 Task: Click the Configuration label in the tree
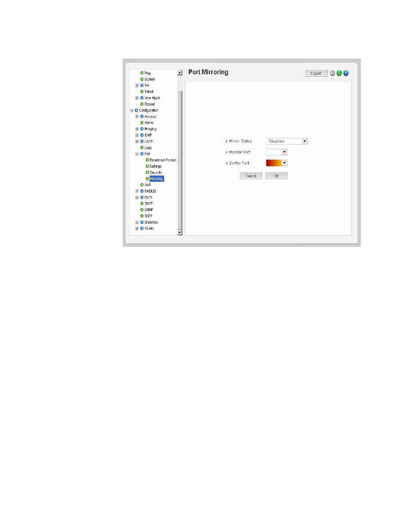[149, 110]
